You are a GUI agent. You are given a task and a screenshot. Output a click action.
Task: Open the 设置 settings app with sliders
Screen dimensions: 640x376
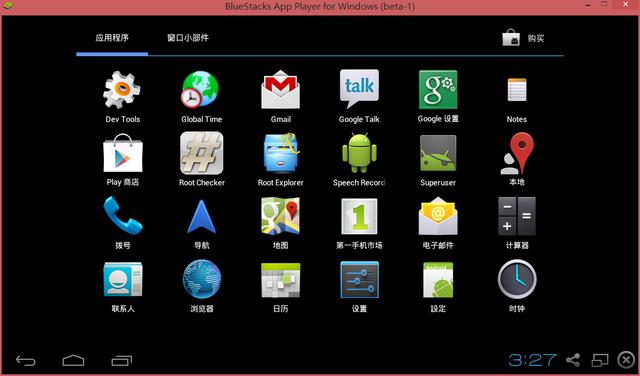359,280
